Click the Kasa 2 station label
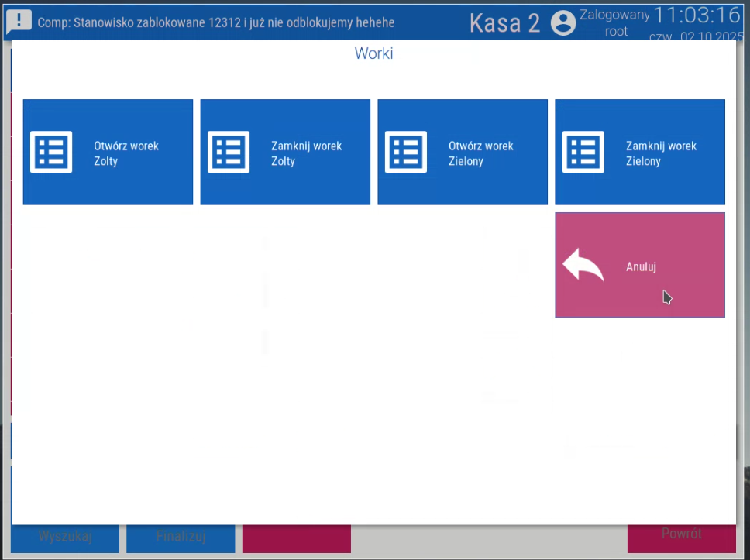This screenshot has width=750, height=560. coord(504,23)
